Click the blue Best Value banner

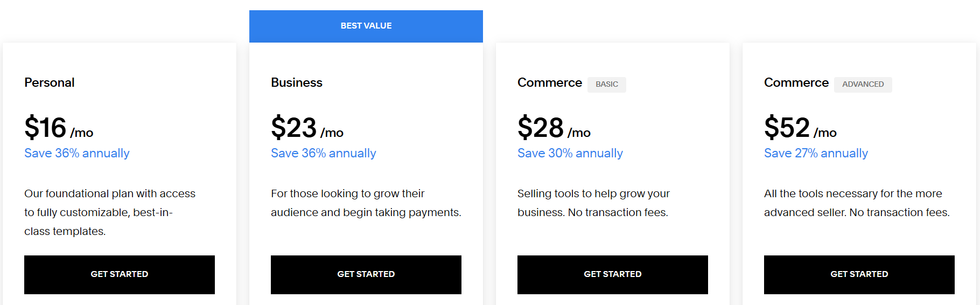pyautogui.click(x=366, y=26)
